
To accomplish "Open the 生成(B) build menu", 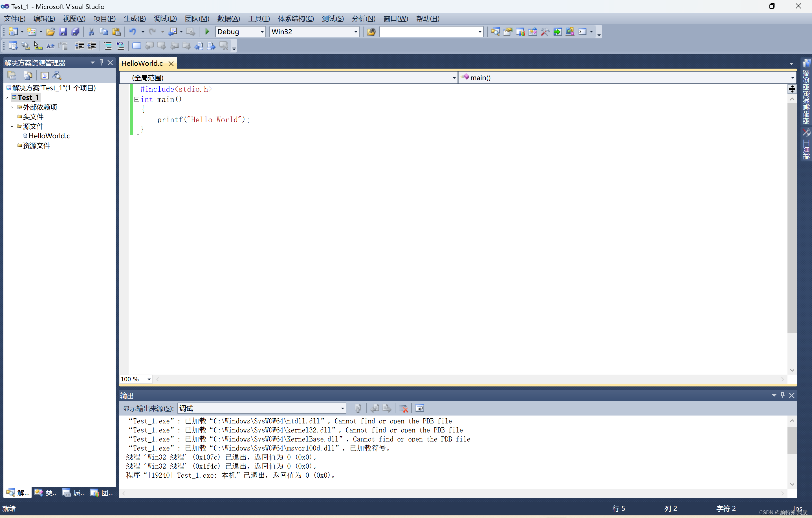I will pos(134,19).
